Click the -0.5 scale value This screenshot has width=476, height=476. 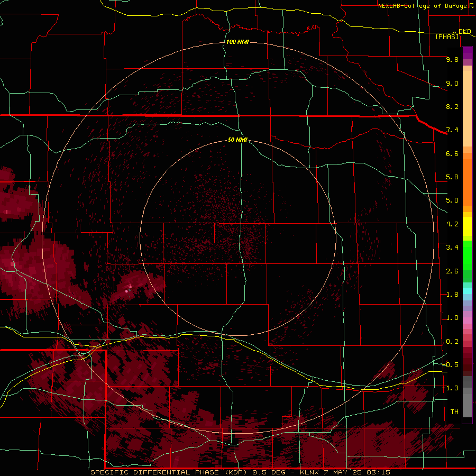(450, 365)
